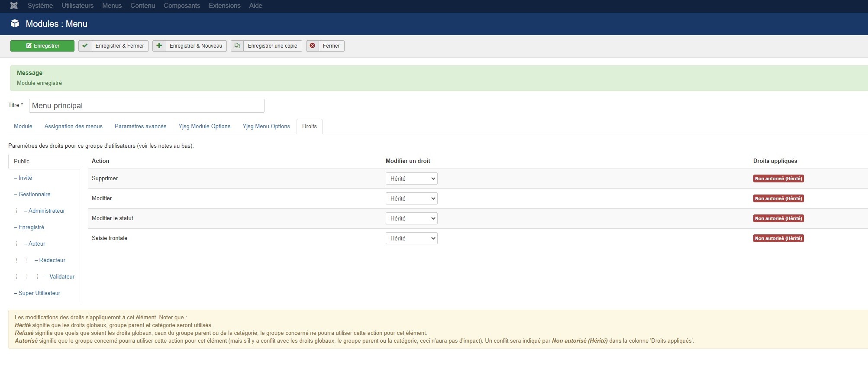Click copy icon of Enregistrer une copie
Viewport: 868px width, 386px height.
tap(237, 45)
